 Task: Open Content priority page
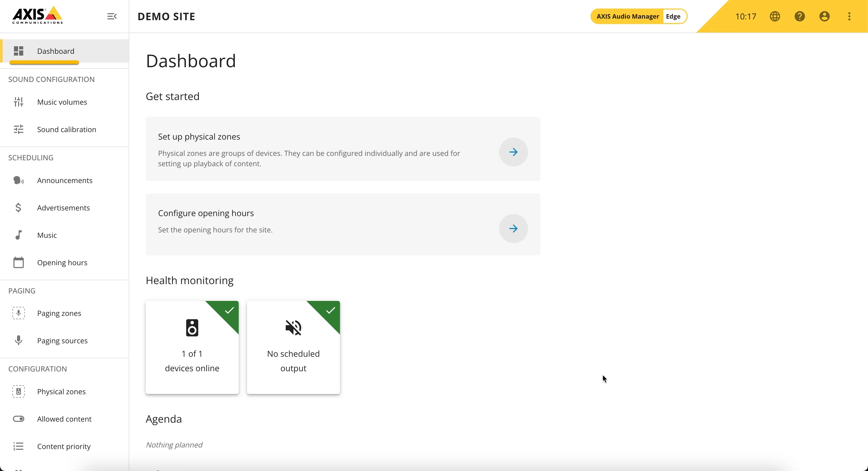click(65, 446)
